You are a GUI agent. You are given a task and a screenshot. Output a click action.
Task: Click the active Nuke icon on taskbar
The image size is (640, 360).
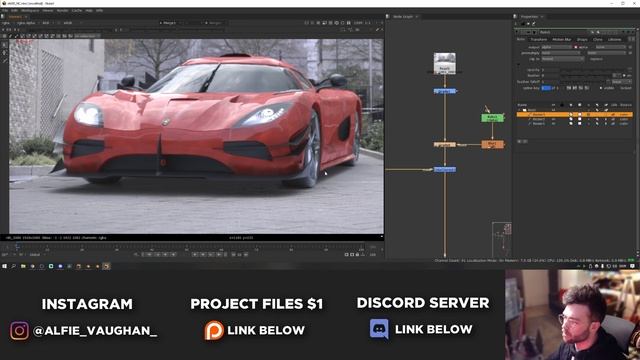[x=106, y=266]
